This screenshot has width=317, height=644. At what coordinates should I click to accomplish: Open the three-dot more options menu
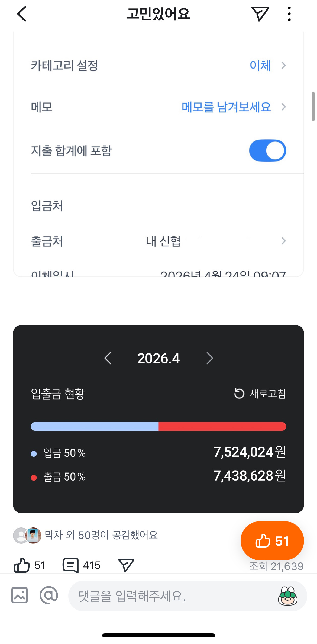pyautogui.click(x=289, y=14)
